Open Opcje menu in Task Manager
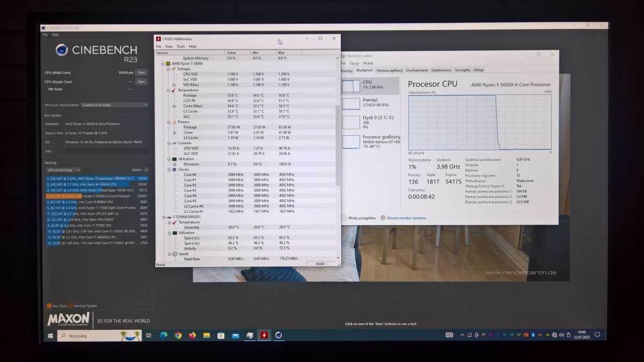644x362 pixels. 355,63
